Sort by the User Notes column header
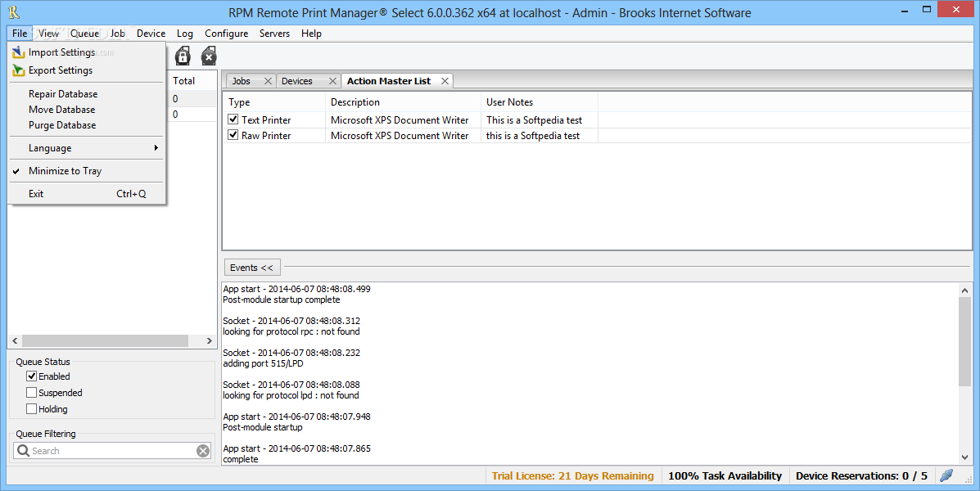Viewport: 980px width, 491px height. click(x=540, y=101)
